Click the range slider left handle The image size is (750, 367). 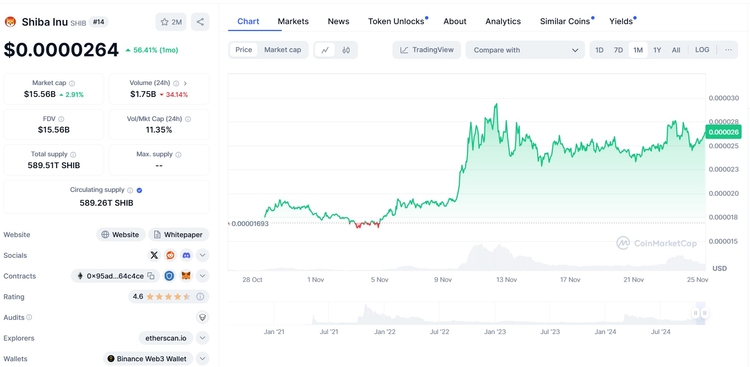695,313
